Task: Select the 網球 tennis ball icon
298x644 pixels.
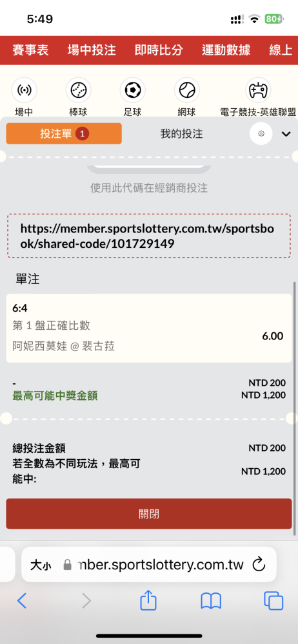Action: [x=187, y=90]
